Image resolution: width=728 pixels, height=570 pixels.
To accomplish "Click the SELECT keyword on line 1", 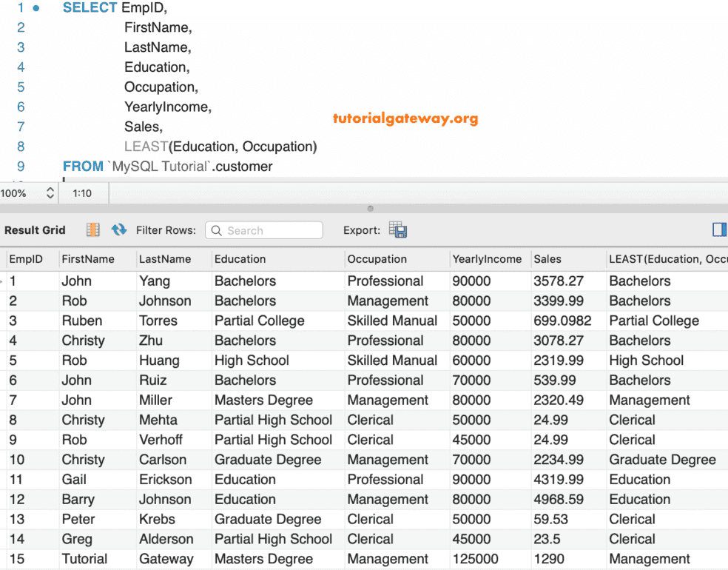I will tap(90, 8).
